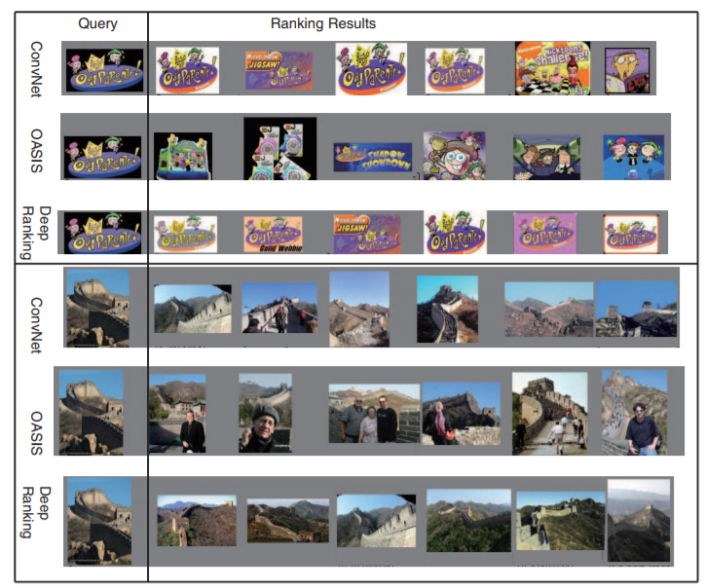This screenshot has height=588, width=706.
Task: Open the three cartoon characters on blue thumbnail
Action: (x=634, y=157)
